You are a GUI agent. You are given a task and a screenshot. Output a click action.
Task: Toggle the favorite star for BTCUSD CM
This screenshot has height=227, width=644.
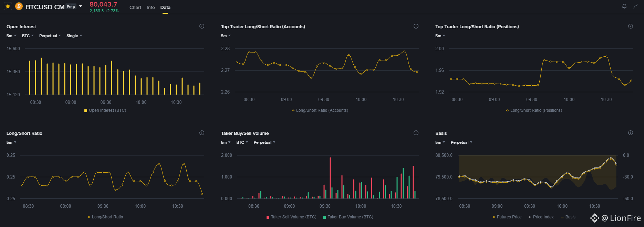[x=8, y=6]
